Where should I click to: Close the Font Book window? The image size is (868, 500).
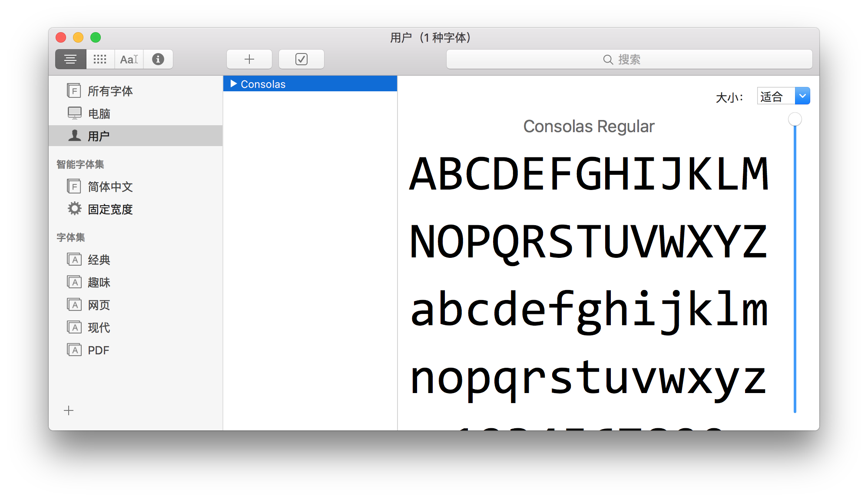pyautogui.click(x=61, y=37)
